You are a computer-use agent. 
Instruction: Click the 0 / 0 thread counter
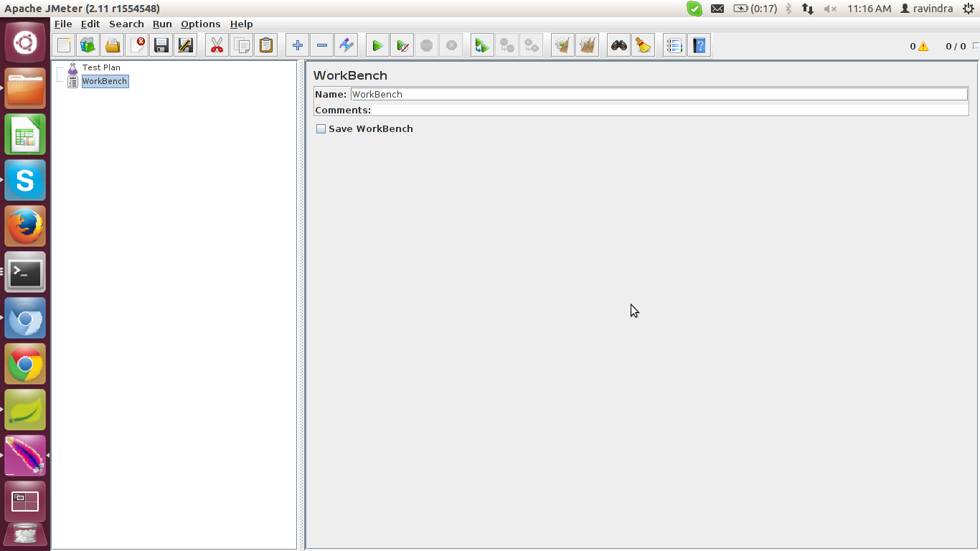click(956, 47)
